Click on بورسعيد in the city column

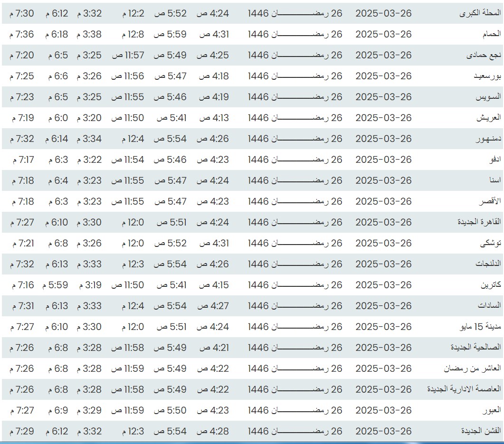coord(487,76)
